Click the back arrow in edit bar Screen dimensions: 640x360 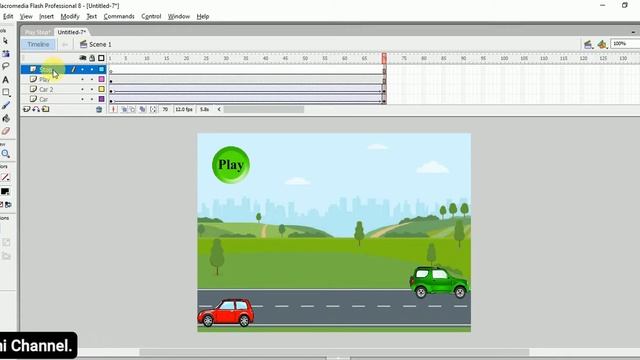(65, 44)
